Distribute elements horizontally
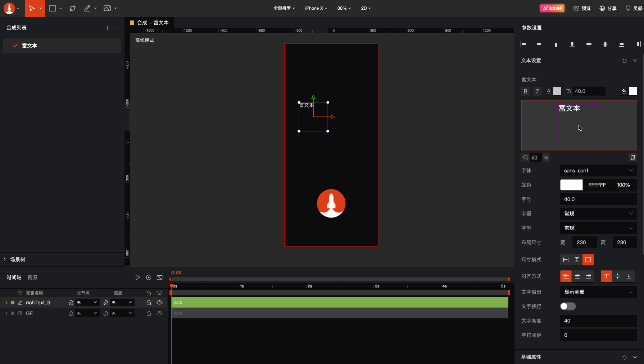The width and height of the screenshot is (644, 364). tap(638, 44)
